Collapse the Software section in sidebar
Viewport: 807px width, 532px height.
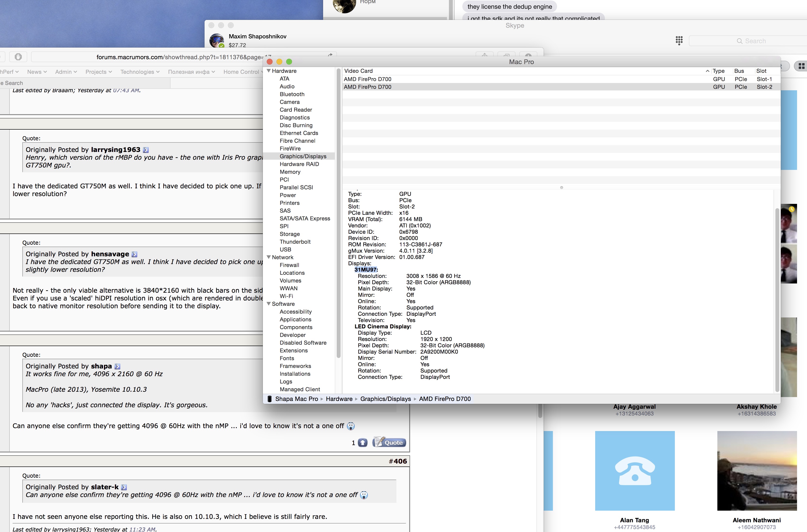tap(269, 304)
